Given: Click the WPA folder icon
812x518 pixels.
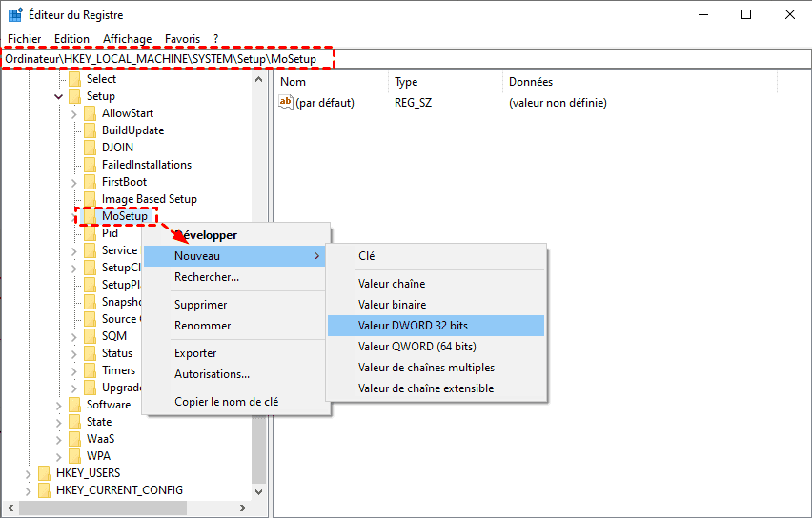Looking at the screenshot, I should 75,456.
